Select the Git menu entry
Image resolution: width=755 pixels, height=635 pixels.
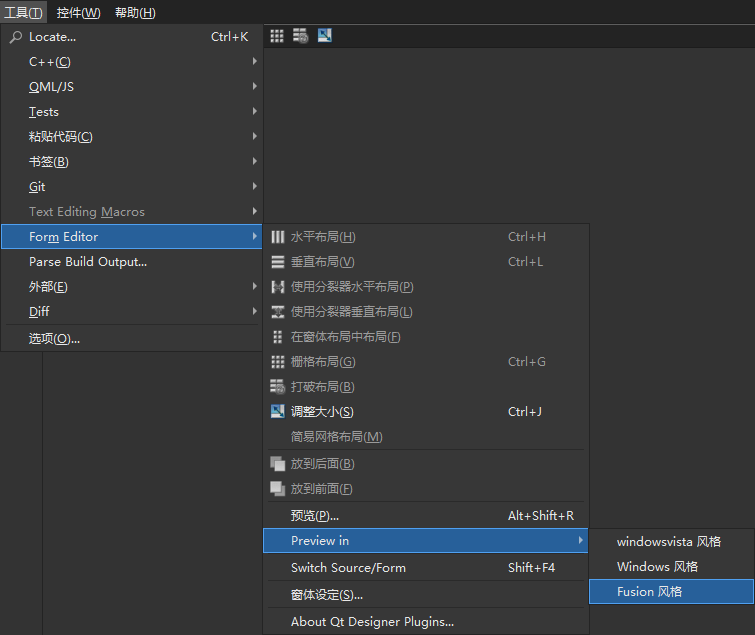pos(131,187)
